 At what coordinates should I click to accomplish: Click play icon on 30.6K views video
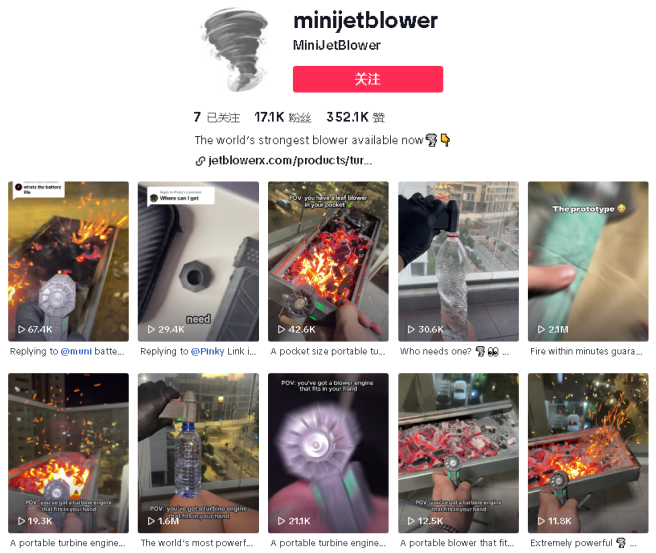411,330
